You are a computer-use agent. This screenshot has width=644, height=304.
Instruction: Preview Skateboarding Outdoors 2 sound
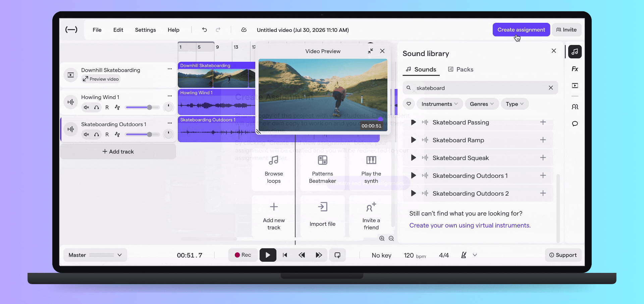point(414,193)
